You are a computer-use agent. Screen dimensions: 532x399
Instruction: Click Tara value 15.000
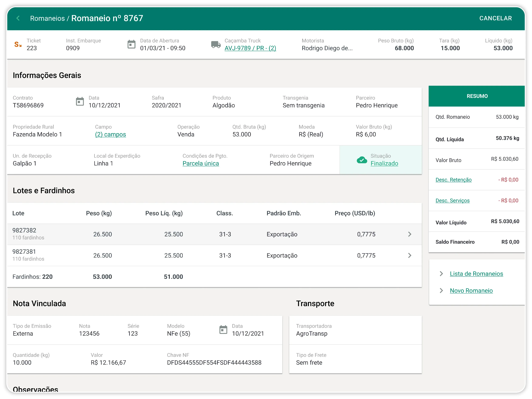coord(450,48)
